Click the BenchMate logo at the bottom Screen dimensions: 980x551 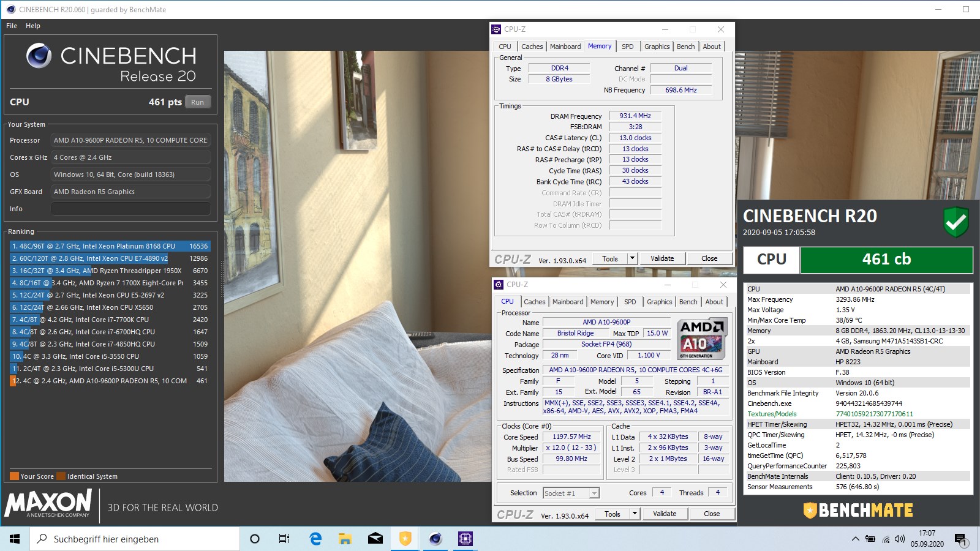tap(858, 510)
